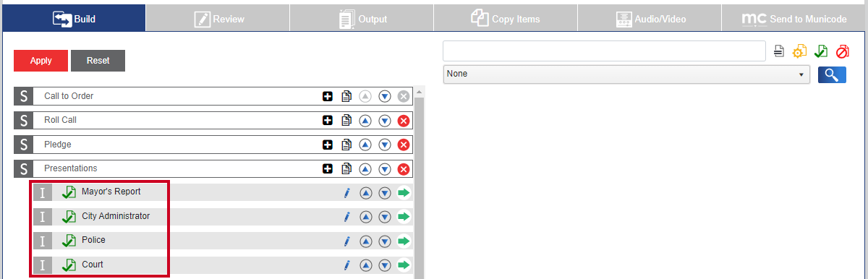868x279 pixels.
Task: Select the Police item
Action: coord(94,240)
